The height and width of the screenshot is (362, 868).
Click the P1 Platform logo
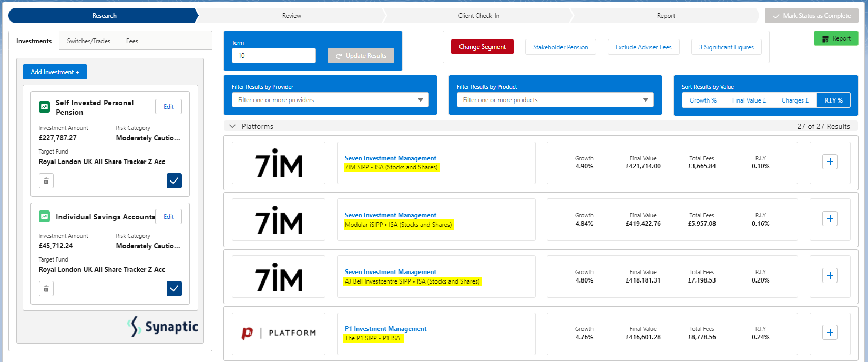[x=279, y=333]
